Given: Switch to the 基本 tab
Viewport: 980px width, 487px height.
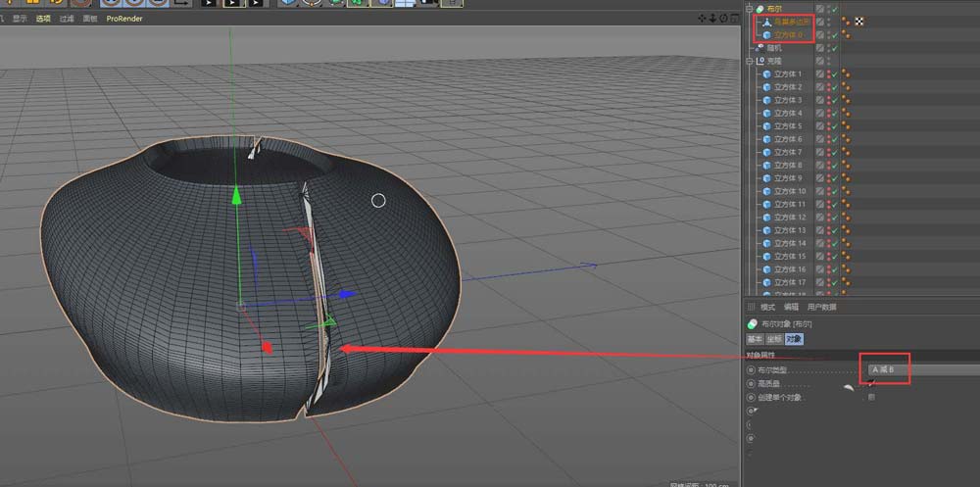Looking at the screenshot, I should click(x=755, y=339).
